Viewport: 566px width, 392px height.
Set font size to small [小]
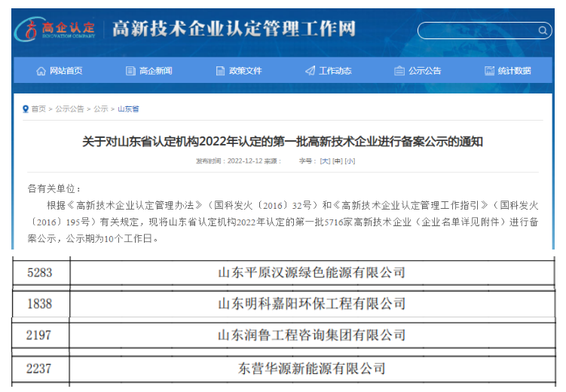coord(350,161)
